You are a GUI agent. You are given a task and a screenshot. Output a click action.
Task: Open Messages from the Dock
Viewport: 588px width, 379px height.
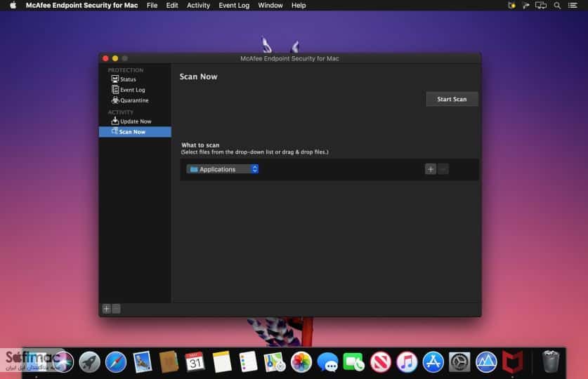(x=327, y=362)
